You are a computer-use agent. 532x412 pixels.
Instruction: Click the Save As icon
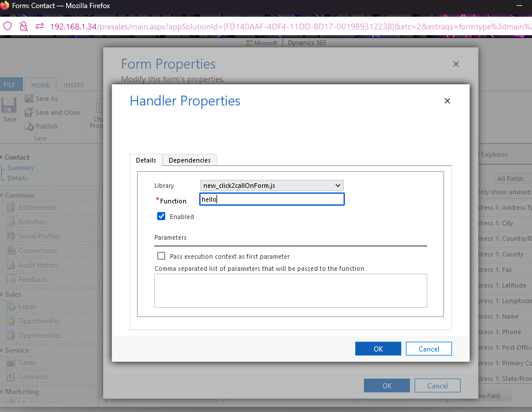30,99
